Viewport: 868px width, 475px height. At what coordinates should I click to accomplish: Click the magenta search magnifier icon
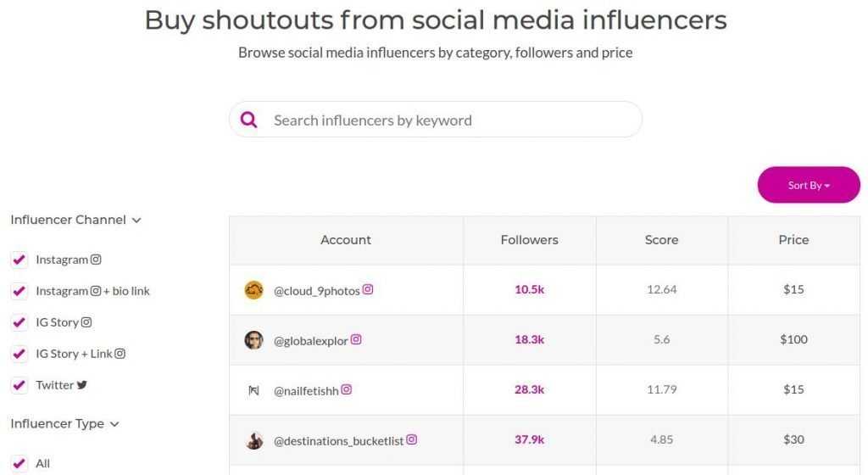point(248,120)
